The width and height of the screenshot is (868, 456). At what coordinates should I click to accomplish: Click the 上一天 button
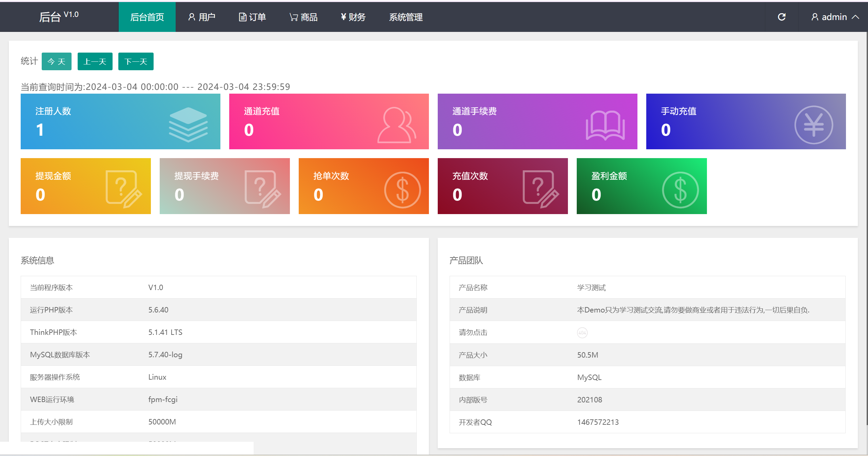(x=95, y=61)
